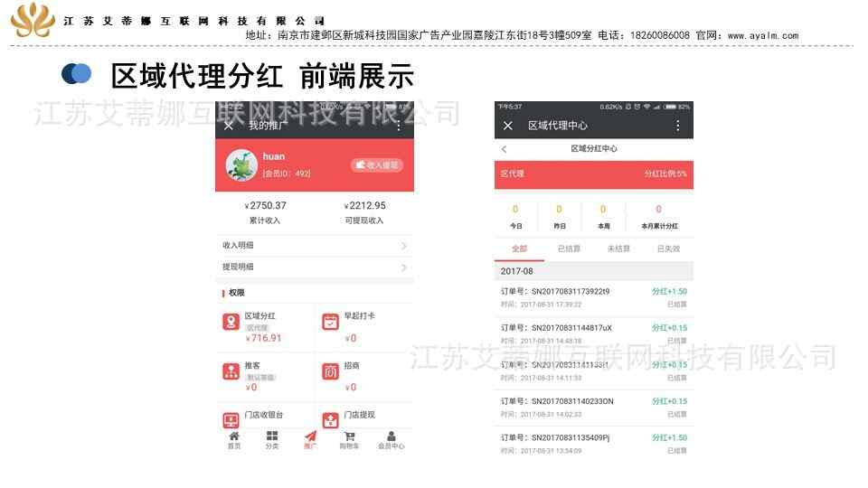This screenshot has width=868, height=488.
Task: Expand the 提现明细 row chevron
Action: point(404,267)
